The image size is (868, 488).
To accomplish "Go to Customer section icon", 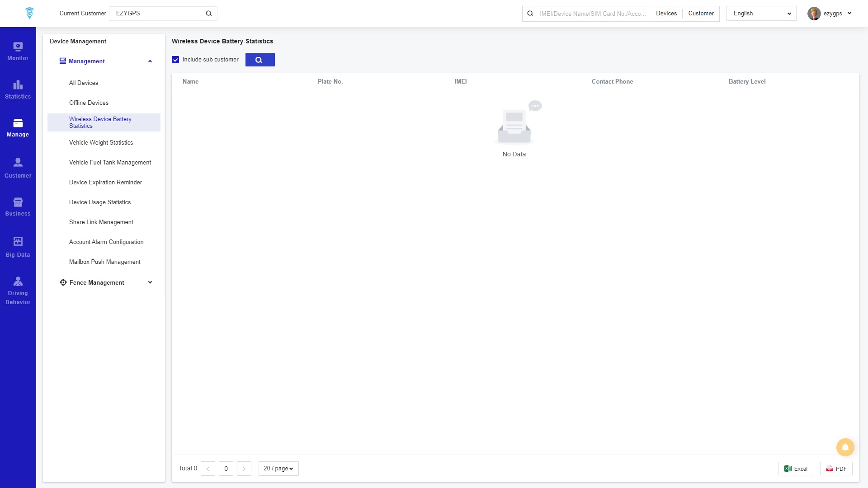I will (x=18, y=168).
